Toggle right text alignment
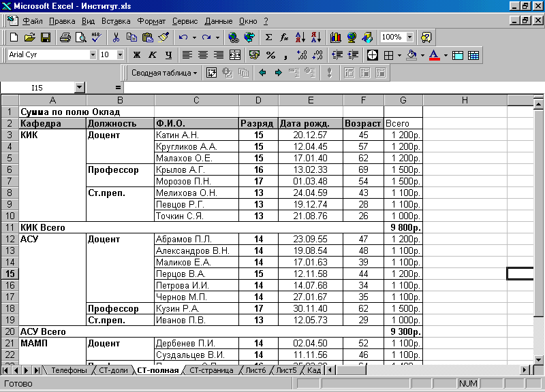The width and height of the screenshot is (545, 392). pos(219,55)
